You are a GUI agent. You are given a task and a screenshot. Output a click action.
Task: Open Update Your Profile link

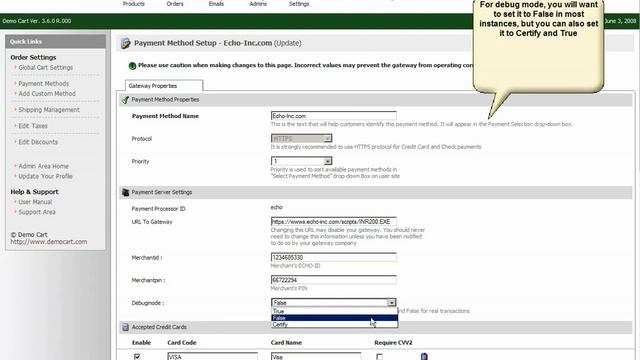coord(45,176)
